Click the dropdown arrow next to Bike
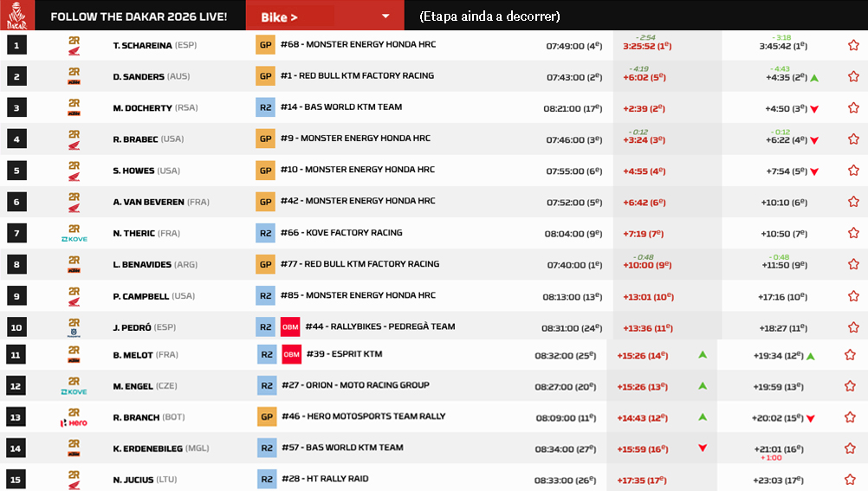Viewport: 868px width, 491px height. point(386,16)
